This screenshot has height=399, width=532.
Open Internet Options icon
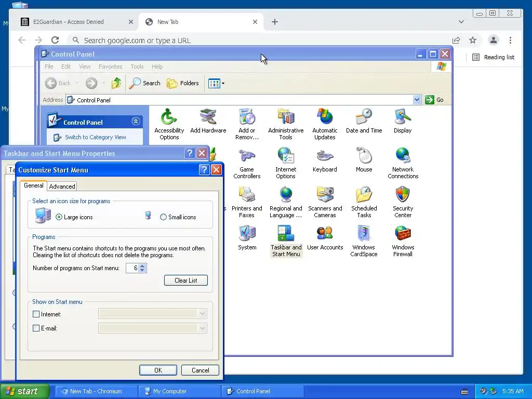pyautogui.click(x=286, y=163)
